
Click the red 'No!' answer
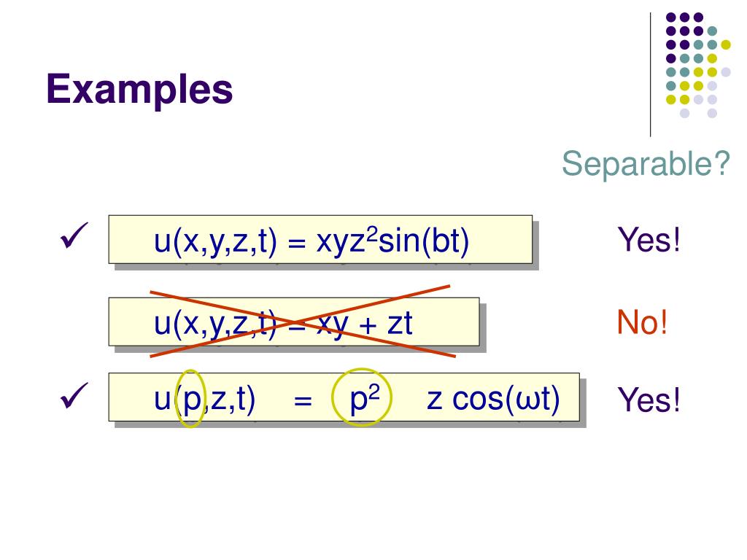click(x=642, y=322)
